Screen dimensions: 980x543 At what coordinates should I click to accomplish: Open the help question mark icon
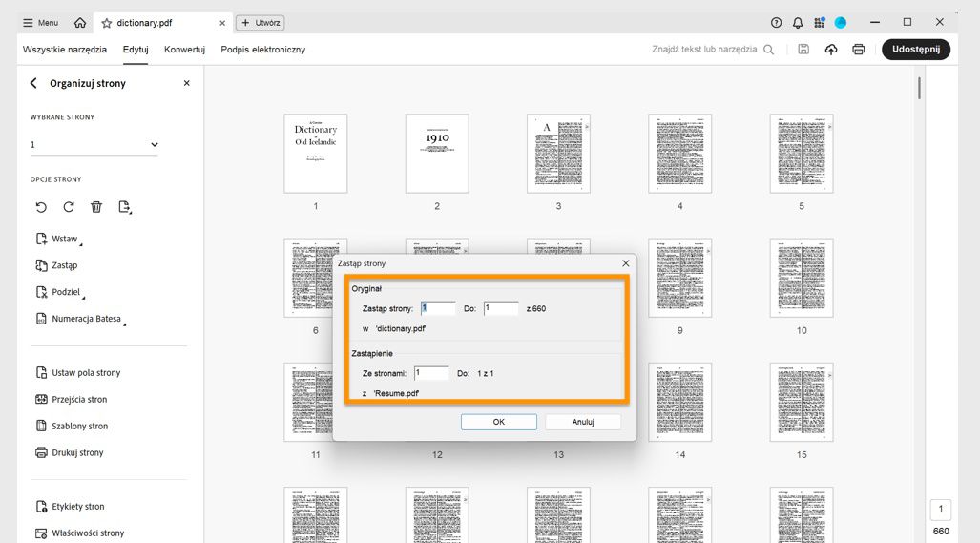pos(776,23)
